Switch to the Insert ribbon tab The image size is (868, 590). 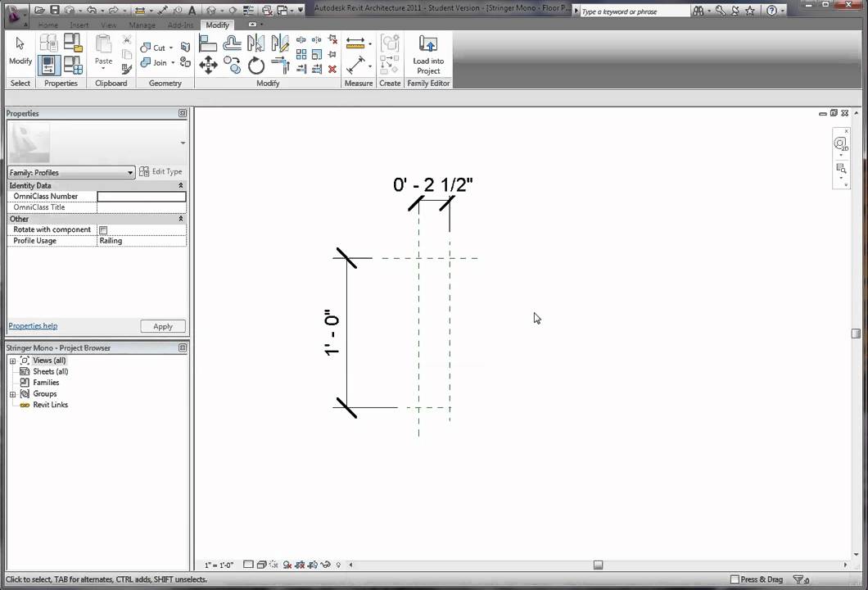tap(78, 25)
